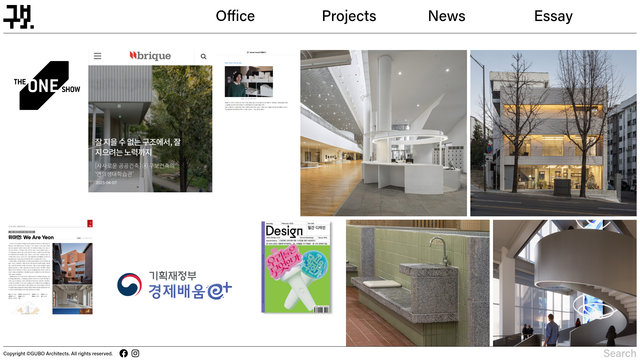Click The One Show logo
Image resolution: width=640 pixels, height=360 pixels.
pos(47,85)
